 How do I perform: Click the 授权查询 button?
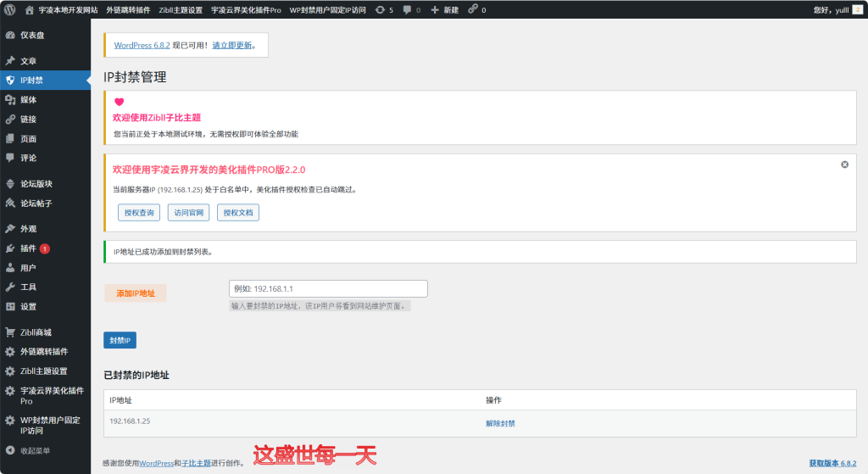[139, 213]
